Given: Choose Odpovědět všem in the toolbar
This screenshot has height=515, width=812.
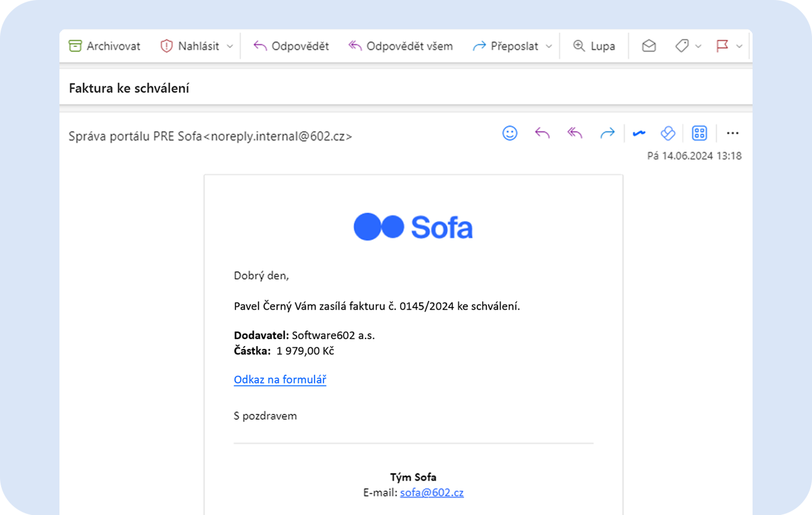Looking at the screenshot, I should pos(401,46).
